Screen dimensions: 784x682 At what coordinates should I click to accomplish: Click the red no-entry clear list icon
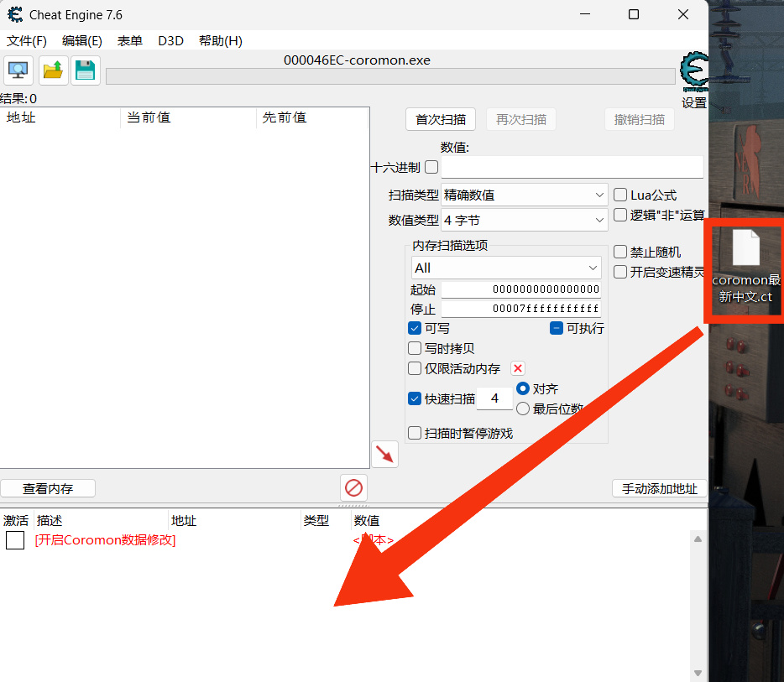coord(353,487)
